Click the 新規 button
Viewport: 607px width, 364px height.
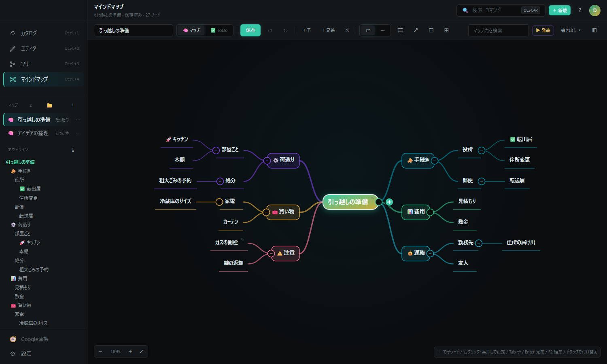(x=560, y=11)
